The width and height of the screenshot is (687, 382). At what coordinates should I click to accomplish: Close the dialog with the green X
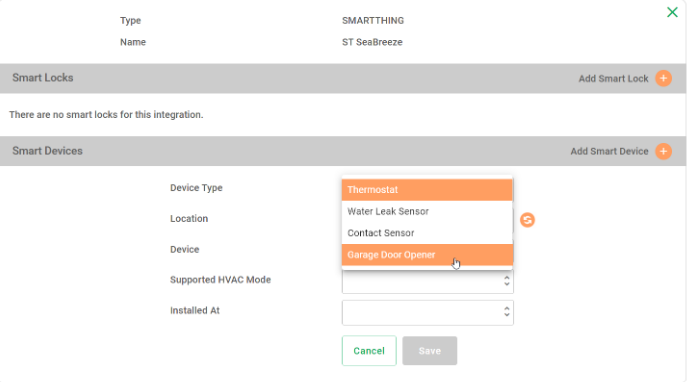click(x=672, y=12)
